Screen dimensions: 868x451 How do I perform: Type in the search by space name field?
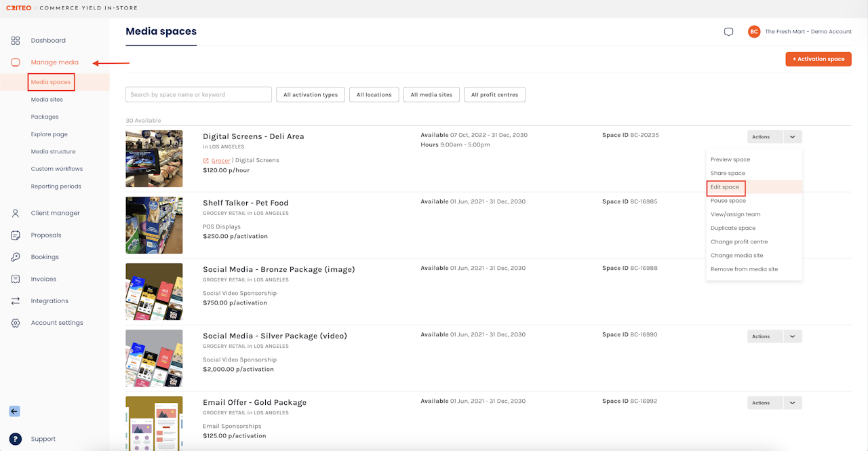click(x=199, y=95)
